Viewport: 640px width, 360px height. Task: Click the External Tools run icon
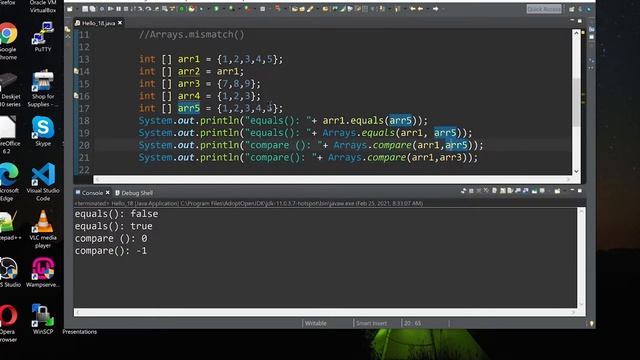[x=247, y=9]
